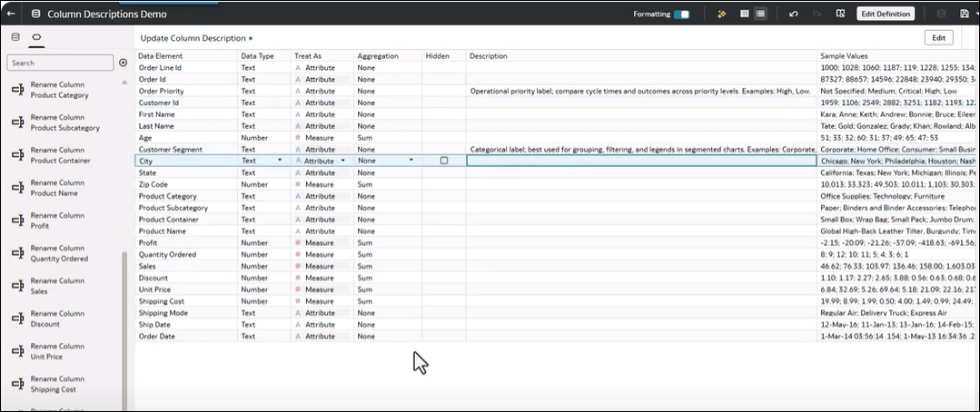The height and width of the screenshot is (412, 980).
Task: Open the AI sparkle assistant icon
Action: (721, 14)
